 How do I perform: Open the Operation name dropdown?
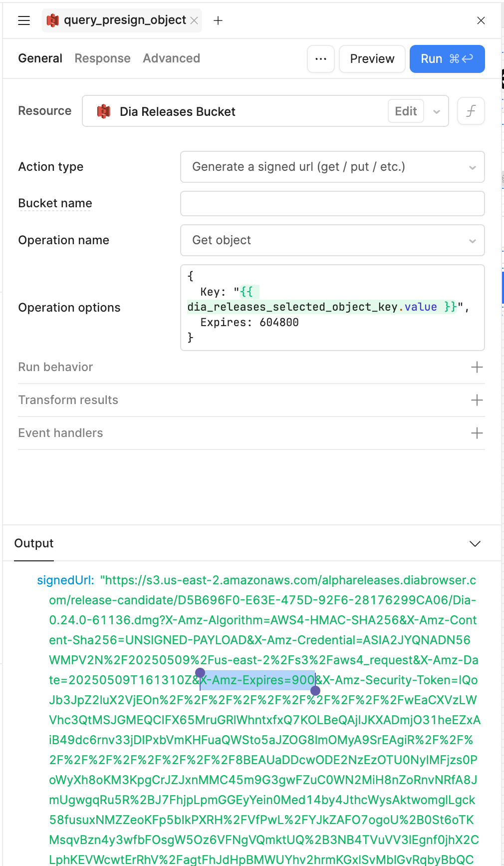pos(332,240)
